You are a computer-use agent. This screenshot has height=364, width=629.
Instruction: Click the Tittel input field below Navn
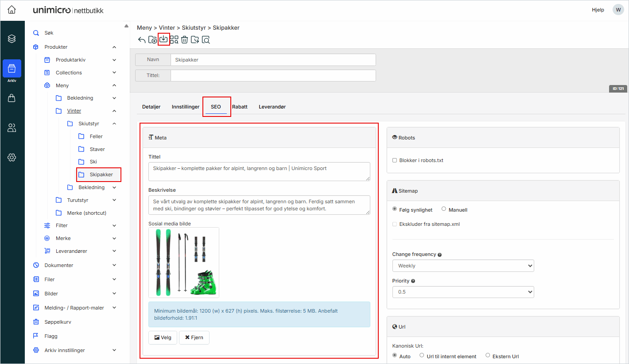pyautogui.click(x=273, y=75)
